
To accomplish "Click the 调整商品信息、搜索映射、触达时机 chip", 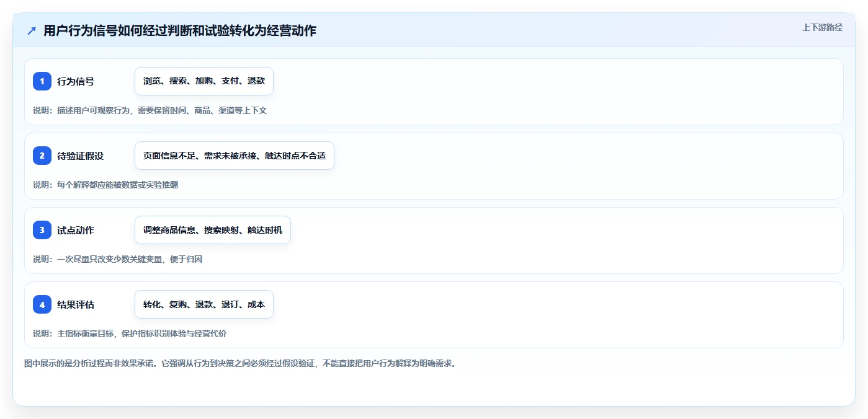I will coord(213,230).
